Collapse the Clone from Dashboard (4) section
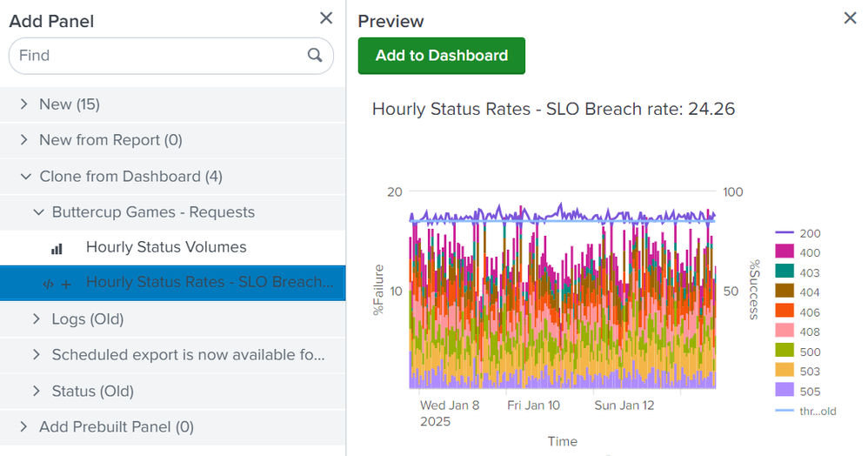This screenshot has width=868, height=456. pyautogui.click(x=24, y=177)
